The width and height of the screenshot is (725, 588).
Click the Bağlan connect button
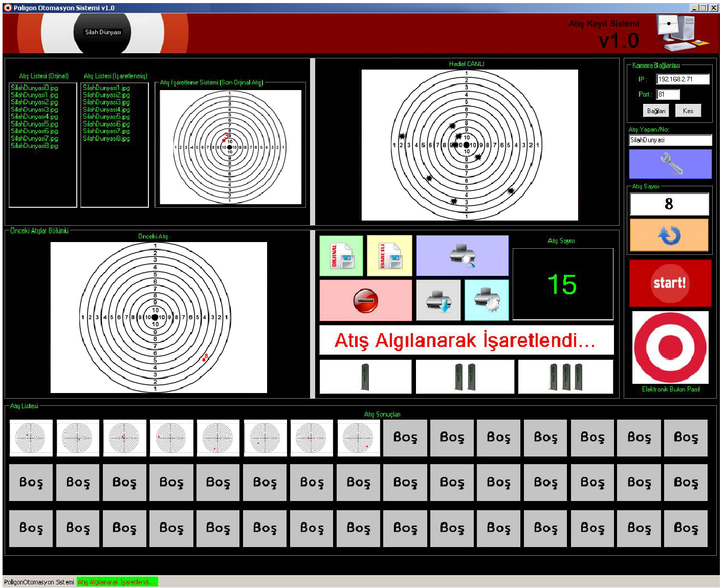[x=656, y=111]
